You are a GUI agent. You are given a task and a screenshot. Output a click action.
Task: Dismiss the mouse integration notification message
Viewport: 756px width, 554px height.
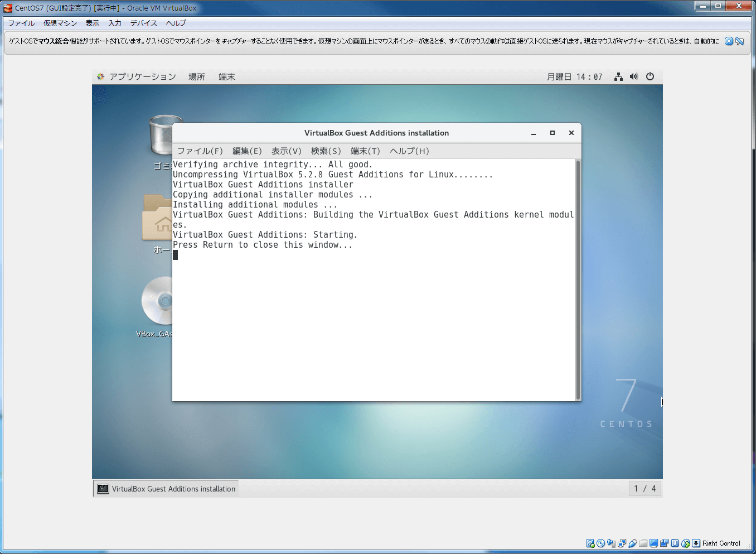tap(729, 41)
